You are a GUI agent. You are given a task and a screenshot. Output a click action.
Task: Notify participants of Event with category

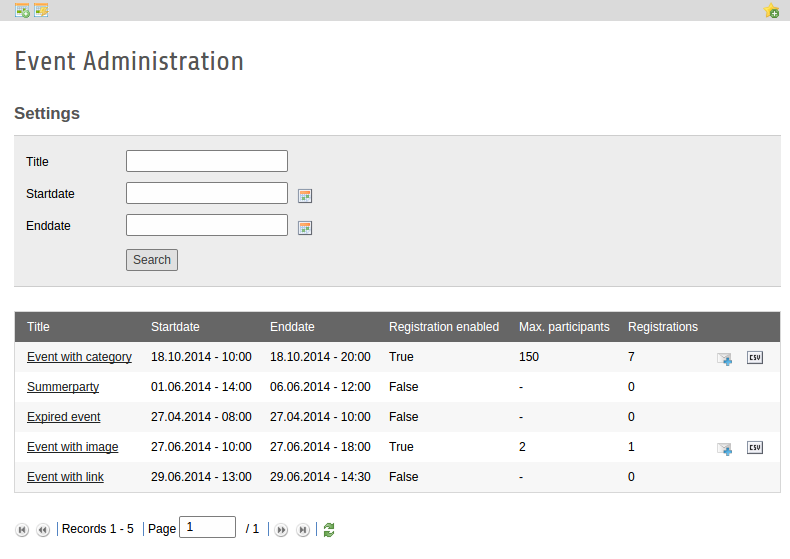click(725, 359)
